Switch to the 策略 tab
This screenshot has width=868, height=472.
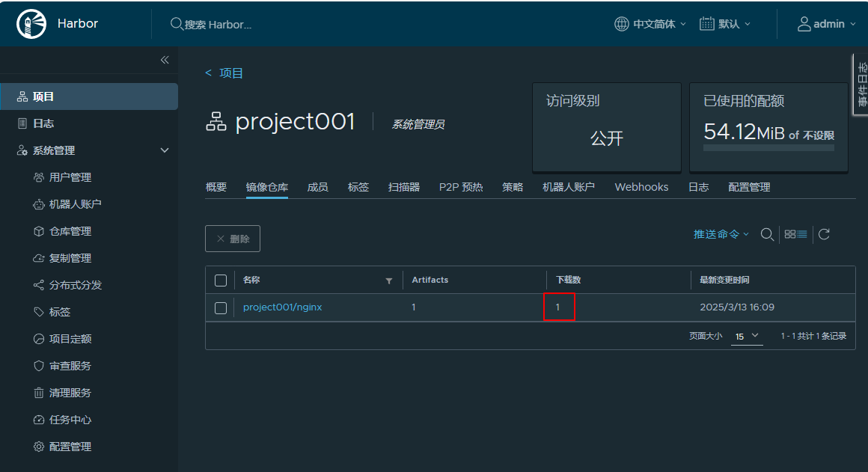coord(513,187)
